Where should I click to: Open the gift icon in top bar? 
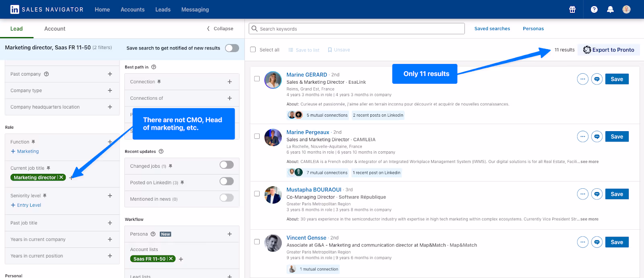(572, 9)
